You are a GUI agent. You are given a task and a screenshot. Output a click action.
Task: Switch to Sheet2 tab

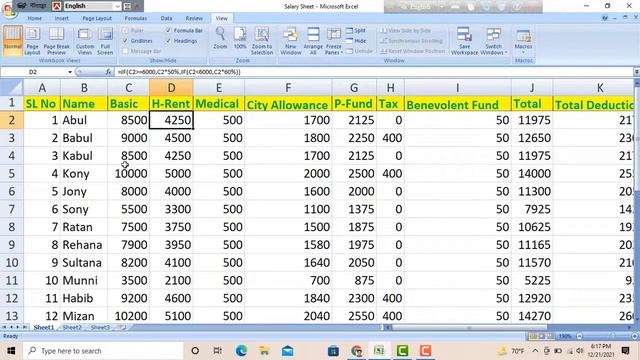click(72, 327)
